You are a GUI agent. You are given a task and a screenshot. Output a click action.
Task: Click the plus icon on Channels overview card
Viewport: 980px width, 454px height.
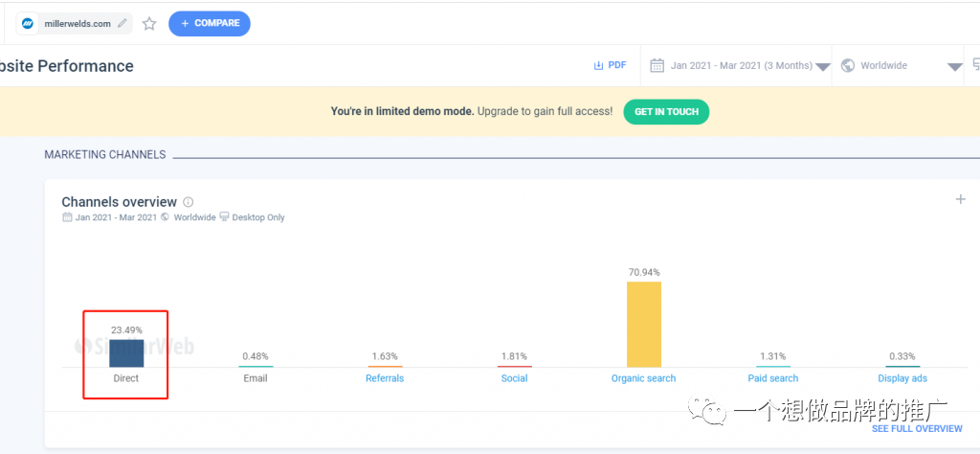[x=961, y=199]
